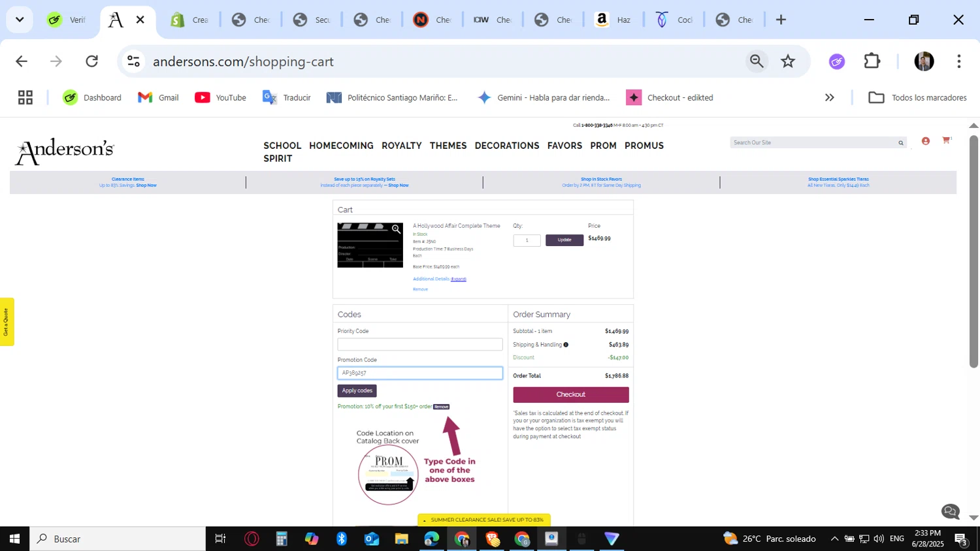This screenshot has height=551, width=980.
Task: Open the YouTube bookmark
Action: click(221, 97)
